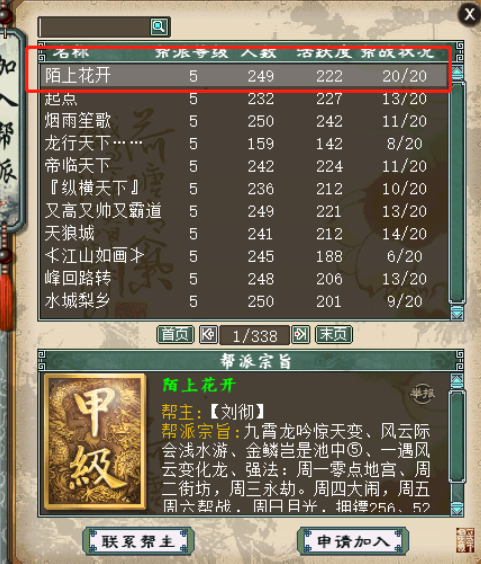Viewport: 481px width, 564px height.
Task: Click the 末页 last page button
Action: pos(333,335)
